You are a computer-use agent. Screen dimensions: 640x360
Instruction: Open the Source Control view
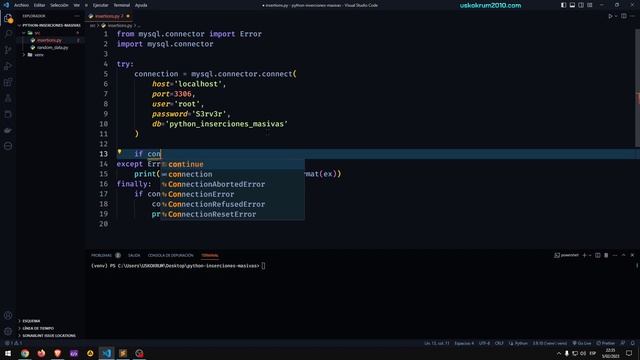coord(8,50)
